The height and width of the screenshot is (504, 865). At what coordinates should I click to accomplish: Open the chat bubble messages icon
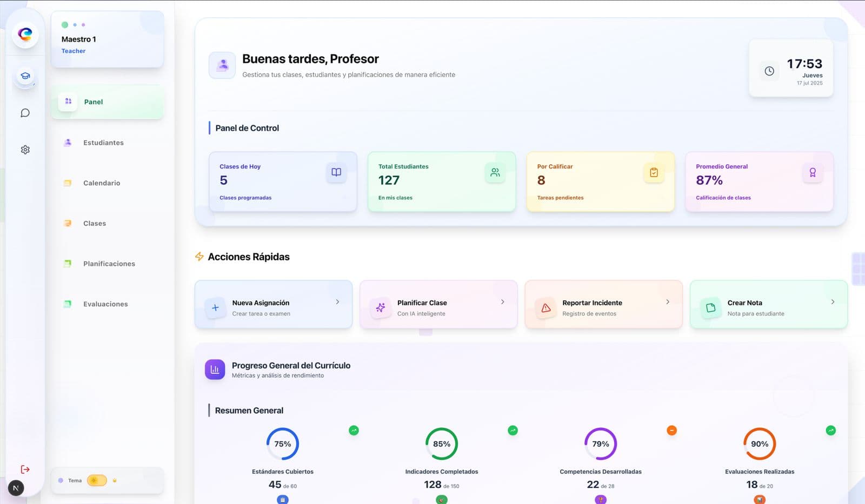click(25, 113)
